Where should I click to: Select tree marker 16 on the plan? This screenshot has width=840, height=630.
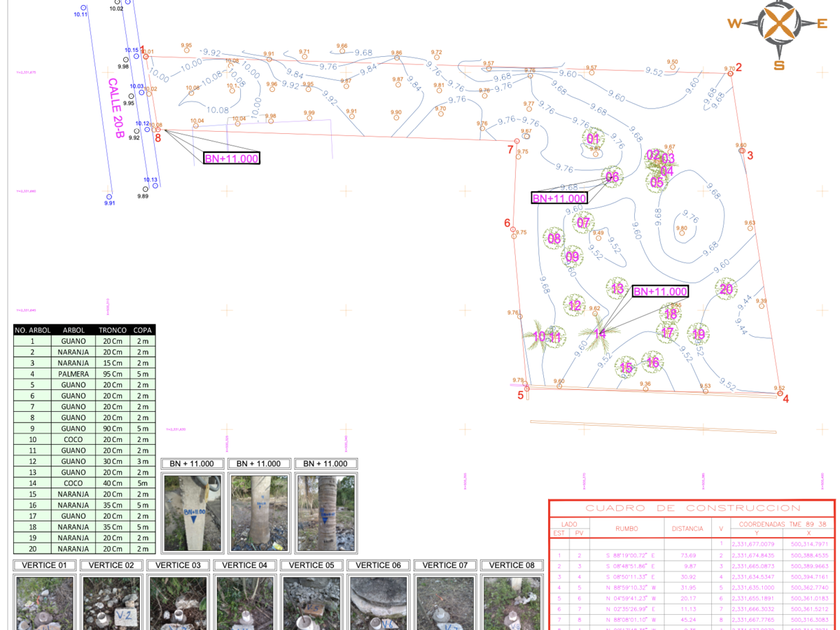pyautogui.click(x=652, y=363)
